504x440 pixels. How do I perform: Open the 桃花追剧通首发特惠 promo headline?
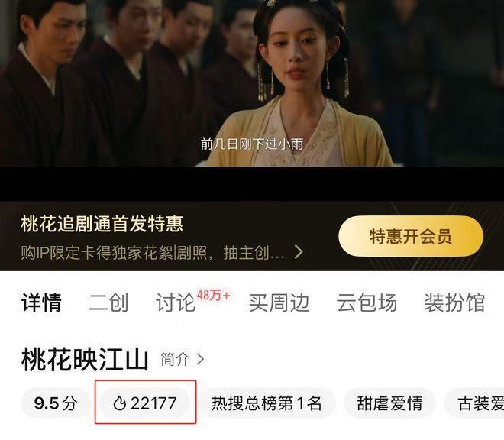click(102, 224)
